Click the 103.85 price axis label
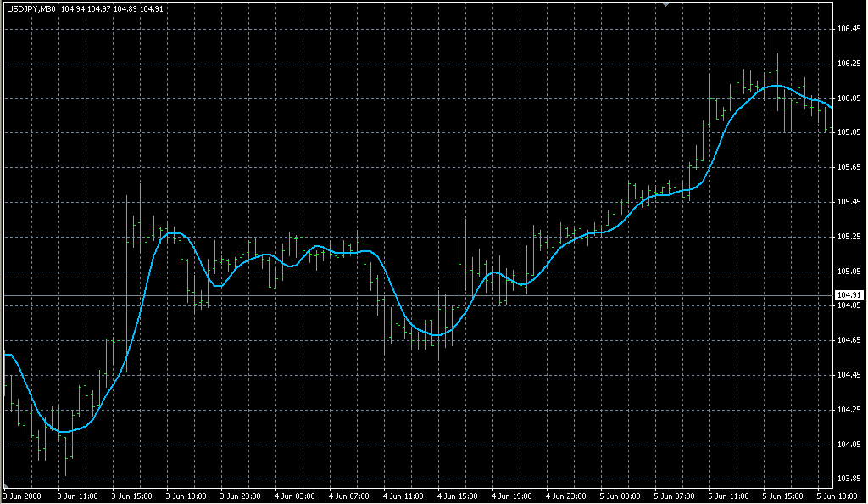 click(x=848, y=479)
